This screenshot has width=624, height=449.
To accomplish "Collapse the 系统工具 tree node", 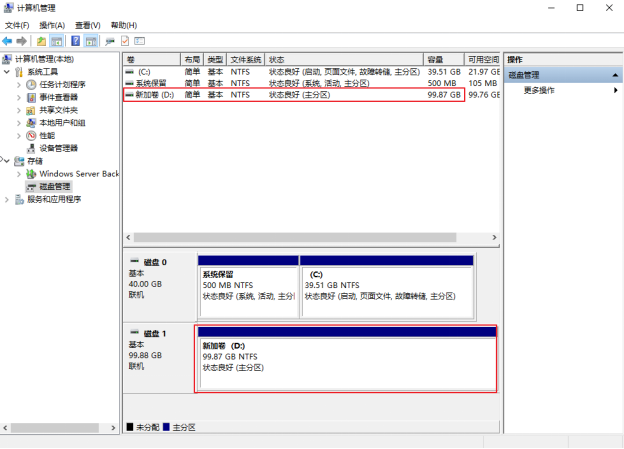I will tap(7, 72).
